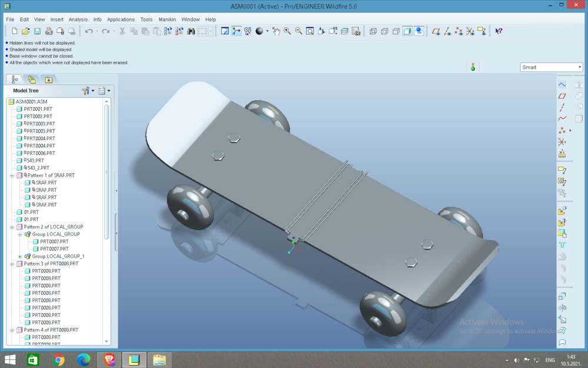Open the Reorient view icon
Image resolution: width=588 pixels, height=368 pixels.
coord(322,31)
